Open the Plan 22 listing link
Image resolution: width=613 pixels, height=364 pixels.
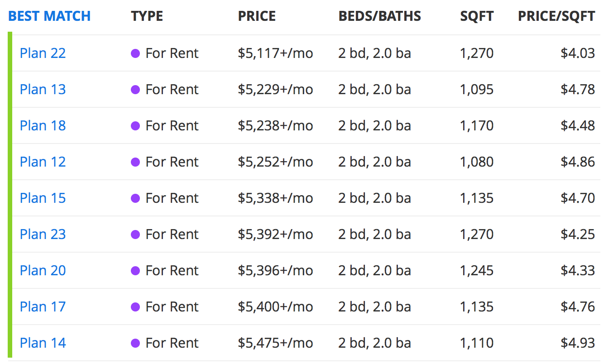click(43, 53)
